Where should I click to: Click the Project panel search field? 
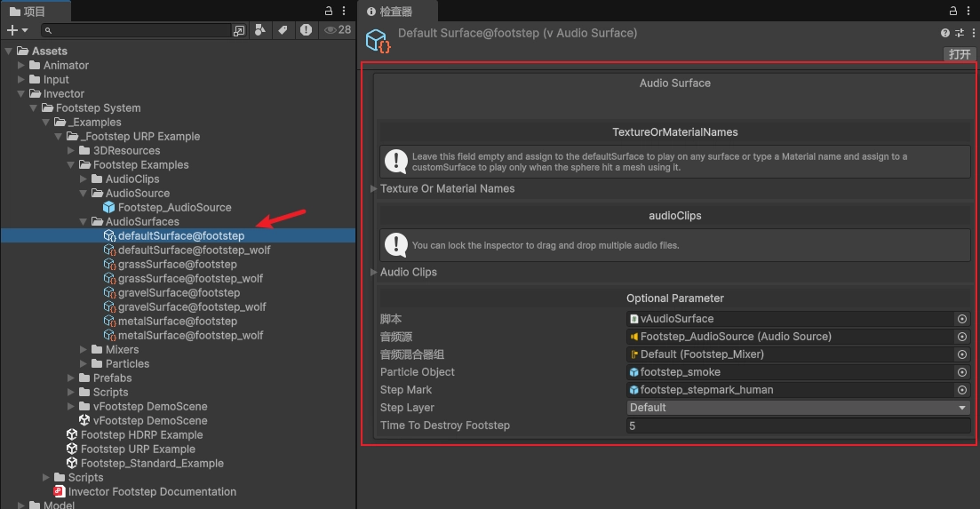click(136, 30)
